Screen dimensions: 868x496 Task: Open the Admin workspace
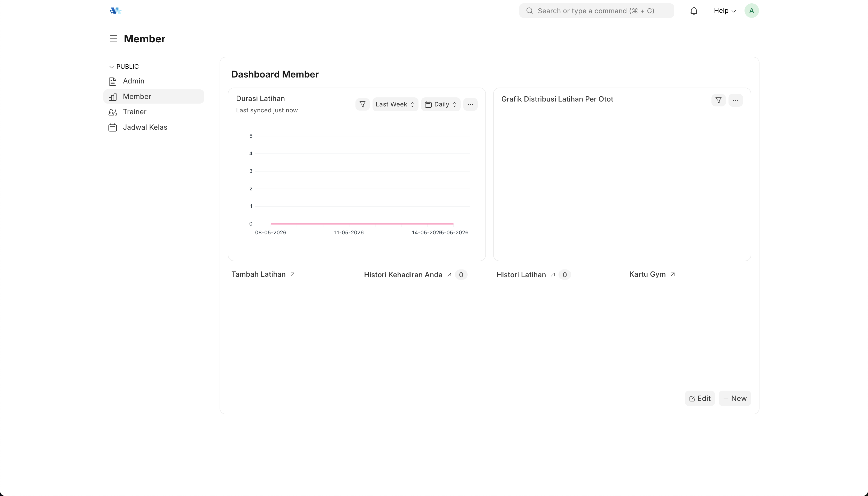(x=154, y=81)
